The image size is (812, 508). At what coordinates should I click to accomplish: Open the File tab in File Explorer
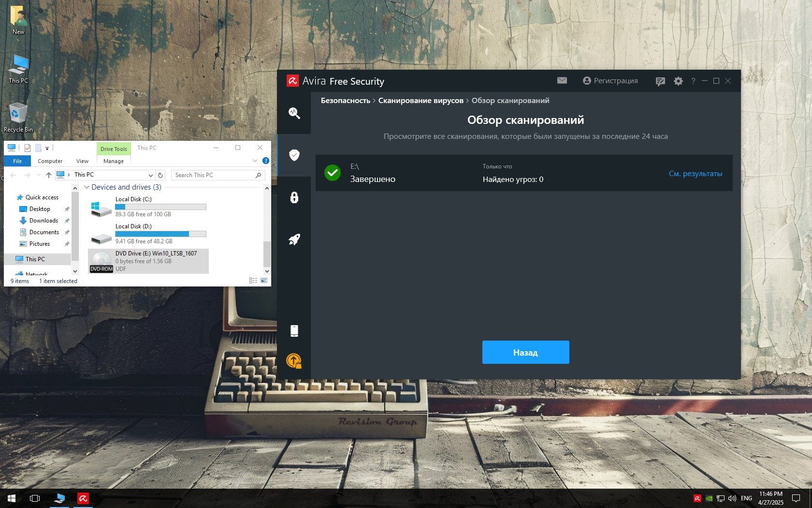tap(17, 161)
